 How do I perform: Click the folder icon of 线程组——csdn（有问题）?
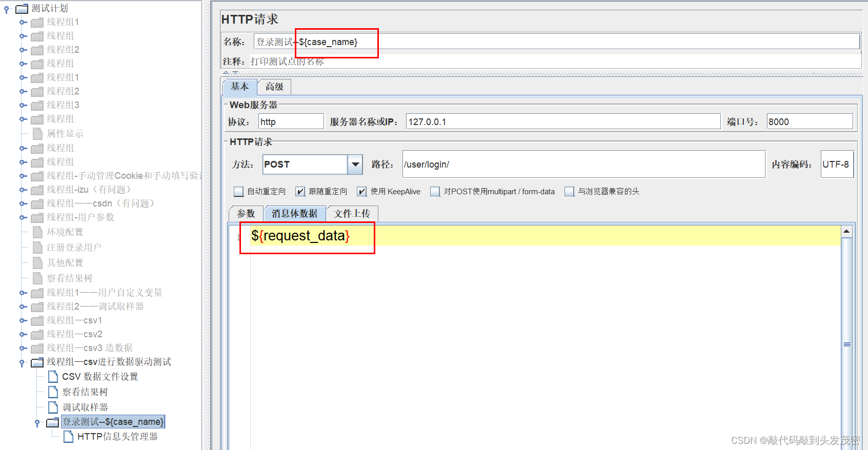pyautogui.click(x=37, y=203)
